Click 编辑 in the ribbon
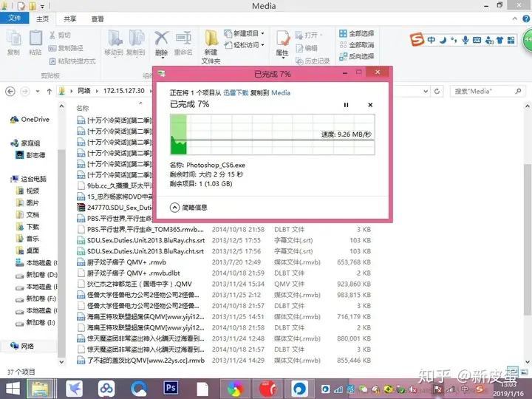This screenshot has height=399, width=532. pyautogui.click(x=307, y=48)
